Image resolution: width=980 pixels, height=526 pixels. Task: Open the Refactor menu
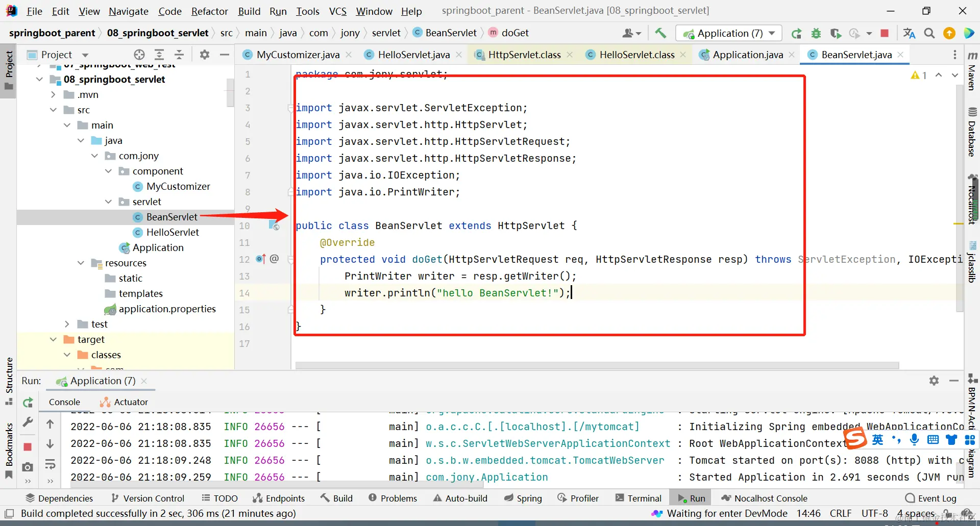[x=209, y=11]
